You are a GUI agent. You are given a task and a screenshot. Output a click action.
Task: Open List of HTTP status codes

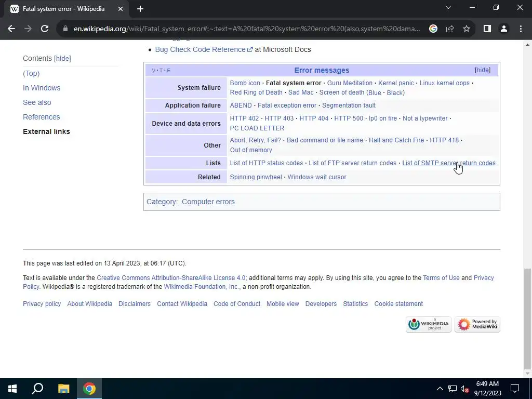(x=267, y=163)
